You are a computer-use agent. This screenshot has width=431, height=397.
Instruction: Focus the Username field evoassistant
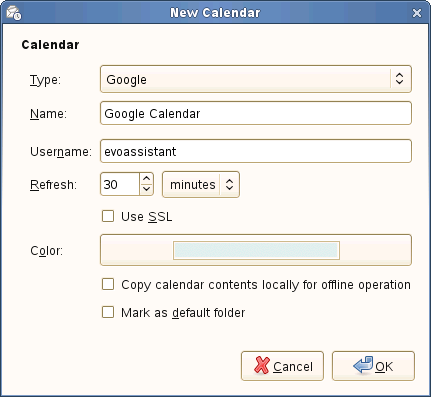click(x=256, y=151)
